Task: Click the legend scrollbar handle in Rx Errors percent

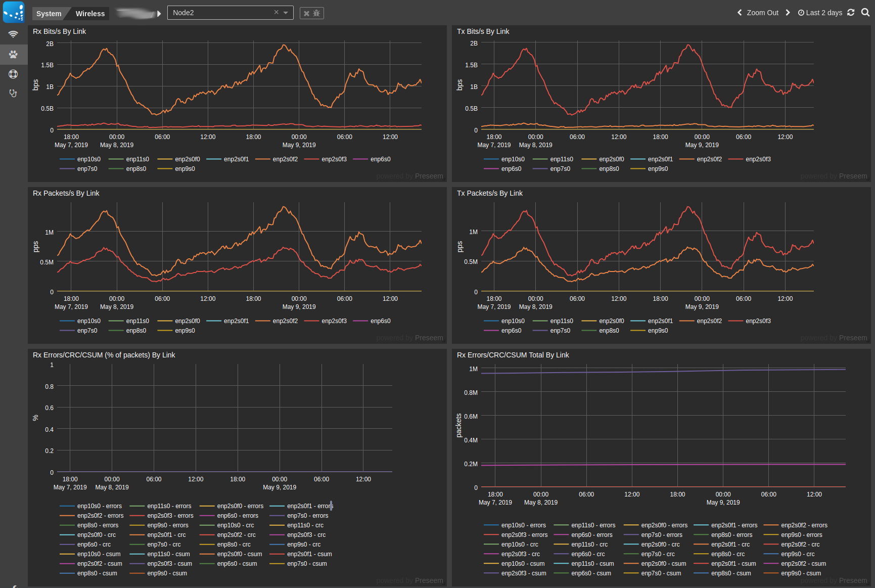Action: point(331,505)
